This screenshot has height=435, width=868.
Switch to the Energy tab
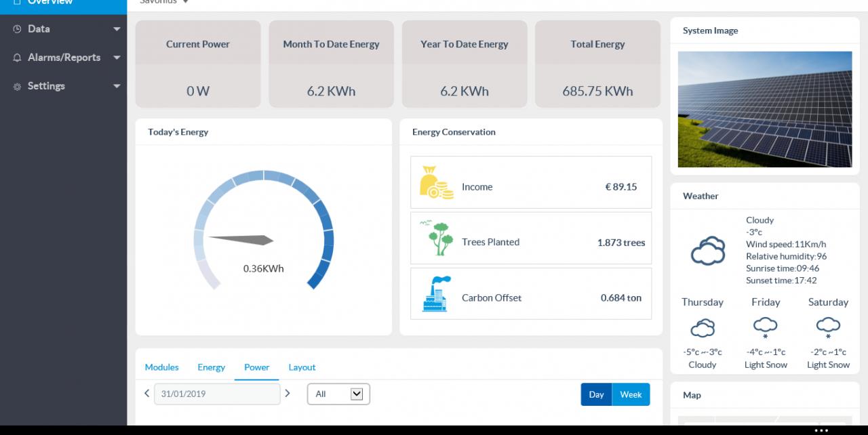211,367
